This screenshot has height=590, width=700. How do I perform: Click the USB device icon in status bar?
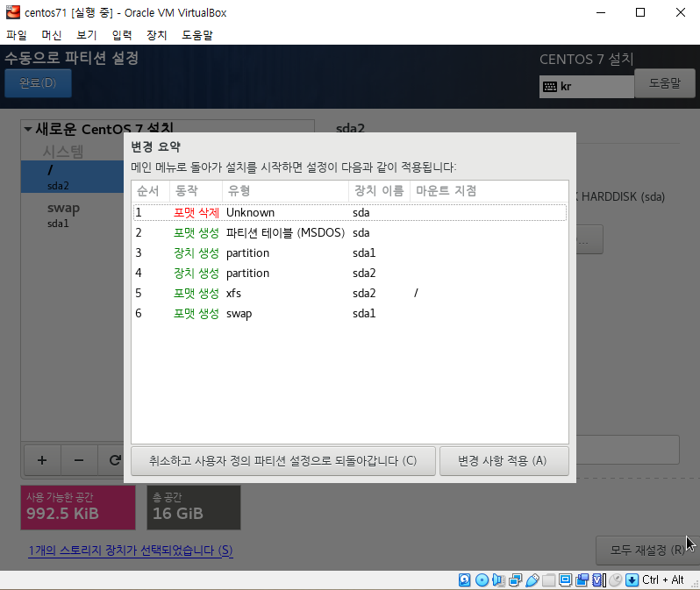532,579
